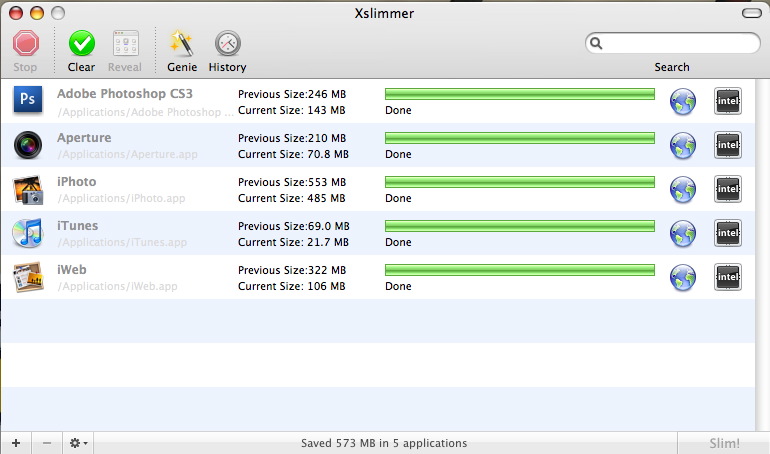
Task: Click the green Clear checkmark icon
Action: (x=82, y=43)
